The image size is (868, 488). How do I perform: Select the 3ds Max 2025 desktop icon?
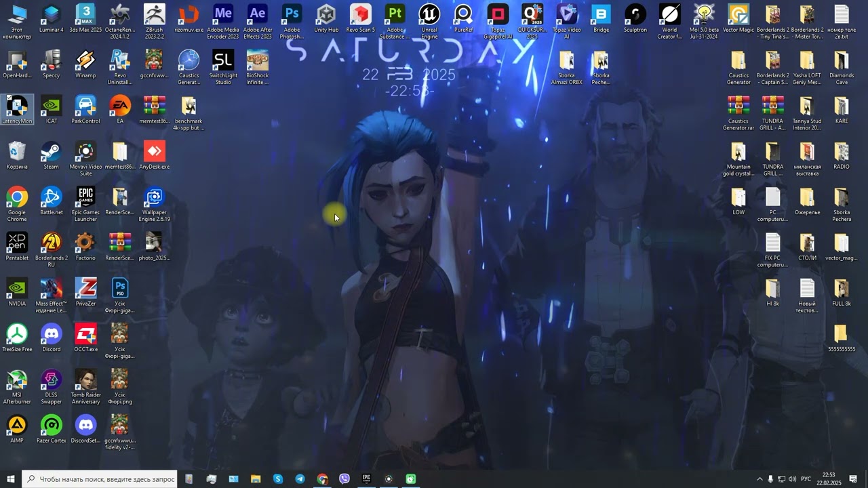[x=85, y=20]
